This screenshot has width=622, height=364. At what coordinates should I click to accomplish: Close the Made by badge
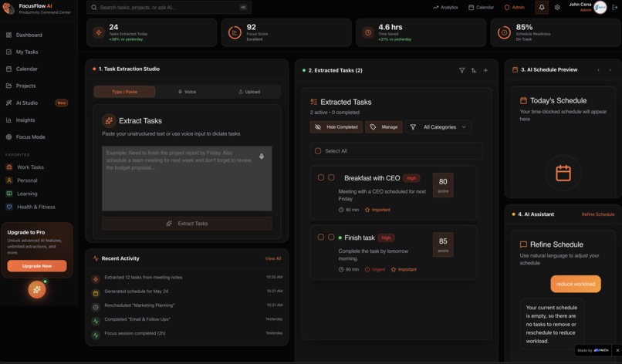[x=617, y=350]
